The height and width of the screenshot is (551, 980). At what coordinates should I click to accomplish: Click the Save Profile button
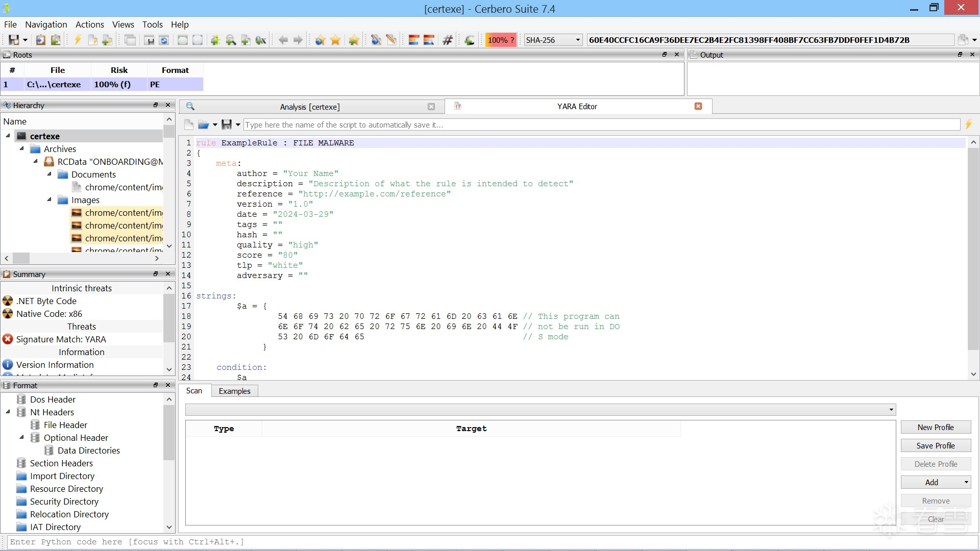(x=935, y=446)
